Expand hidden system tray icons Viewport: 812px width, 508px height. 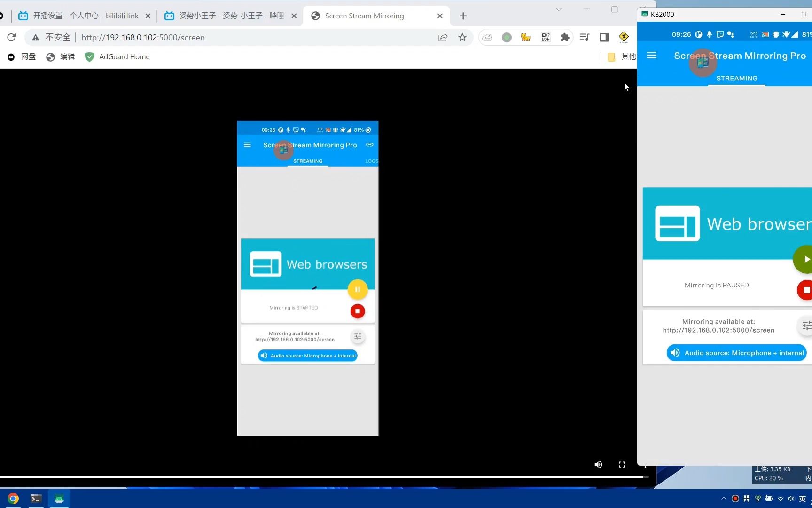pos(724,499)
